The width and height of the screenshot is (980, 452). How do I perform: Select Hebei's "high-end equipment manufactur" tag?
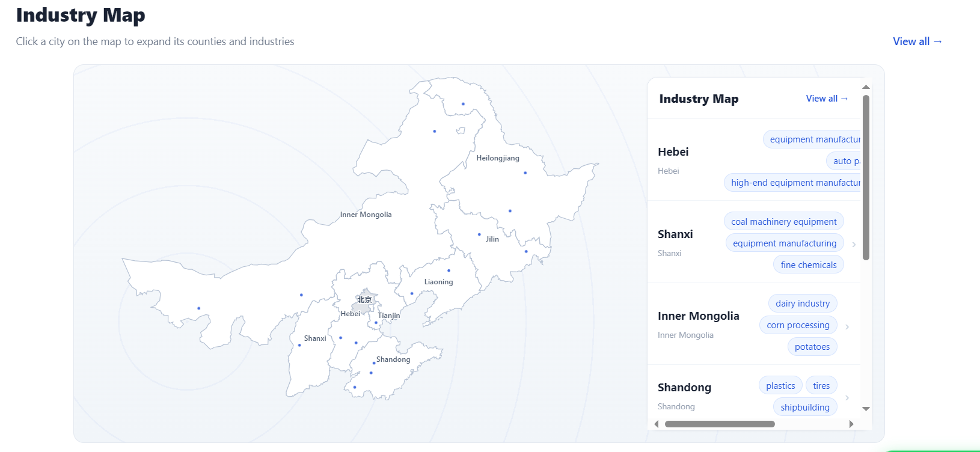(x=793, y=183)
